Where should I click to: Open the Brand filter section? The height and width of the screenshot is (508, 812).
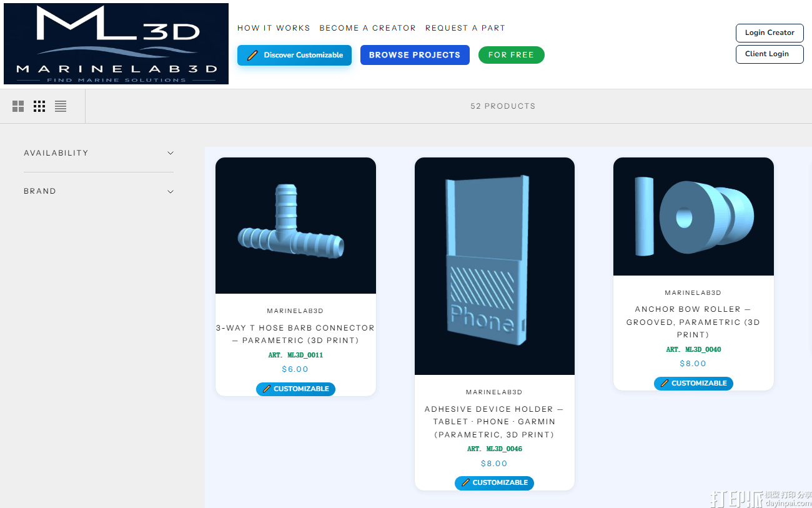click(x=99, y=191)
